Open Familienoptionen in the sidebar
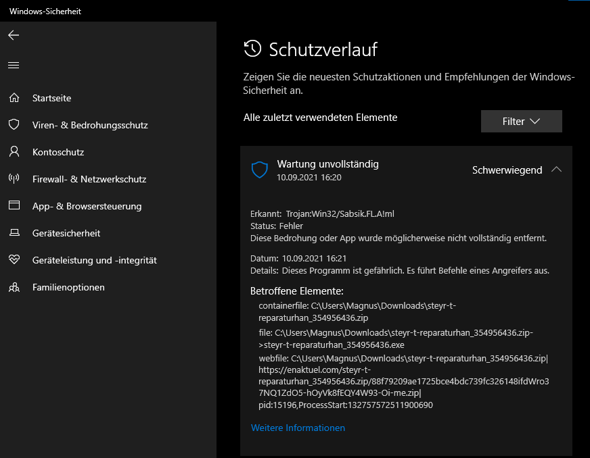 (x=68, y=288)
